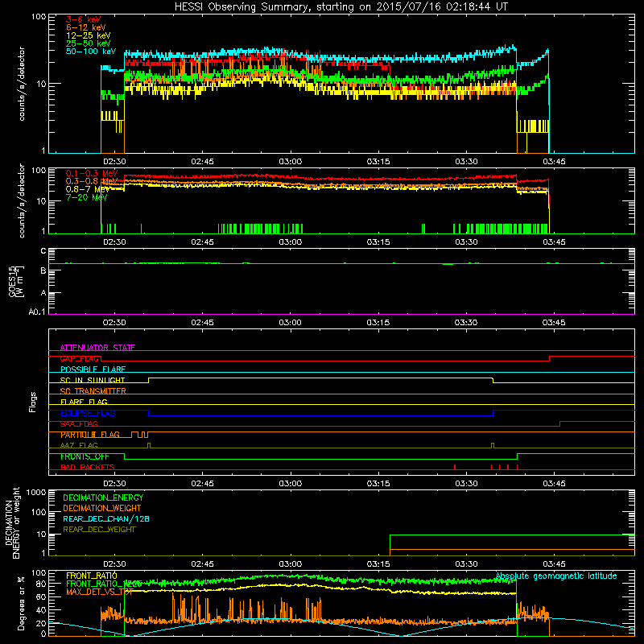
Task: Click the 0.3-0.8 MeV legend label
Action: pyautogui.click(x=92, y=181)
